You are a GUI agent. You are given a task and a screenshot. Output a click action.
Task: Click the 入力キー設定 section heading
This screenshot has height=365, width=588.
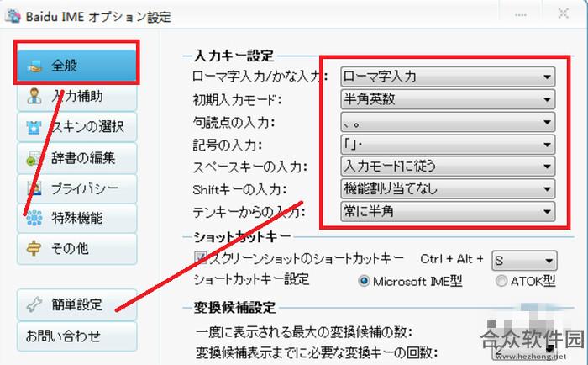click(234, 56)
